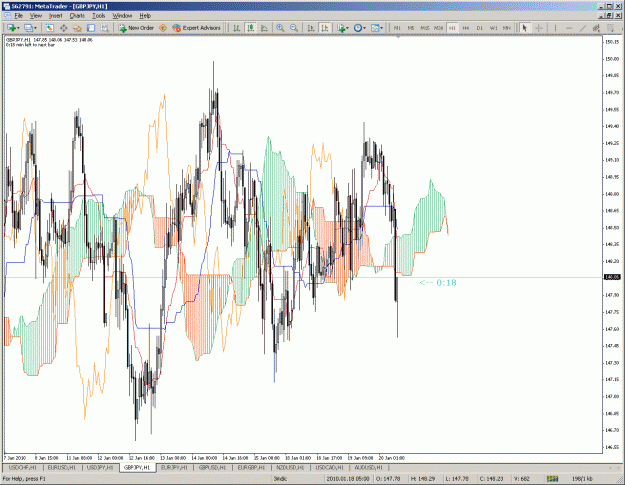
Task: Expand the Profiles dropdown arrow
Action: (35, 28)
